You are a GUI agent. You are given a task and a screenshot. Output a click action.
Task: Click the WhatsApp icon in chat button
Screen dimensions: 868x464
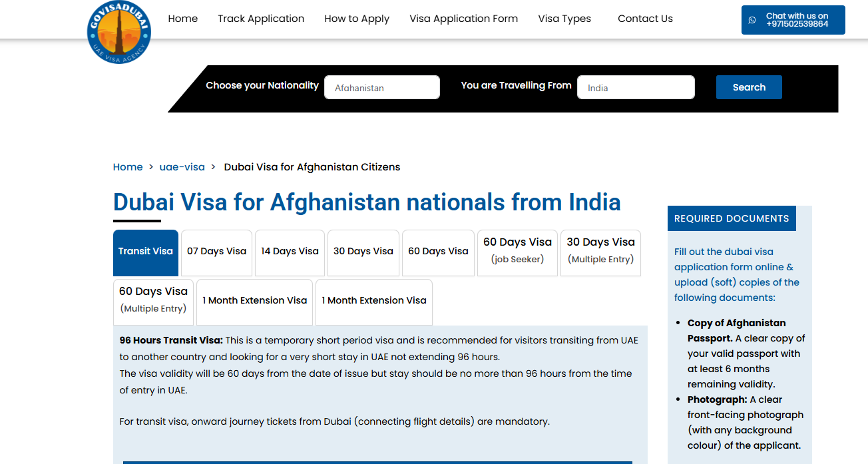click(x=752, y=20)
